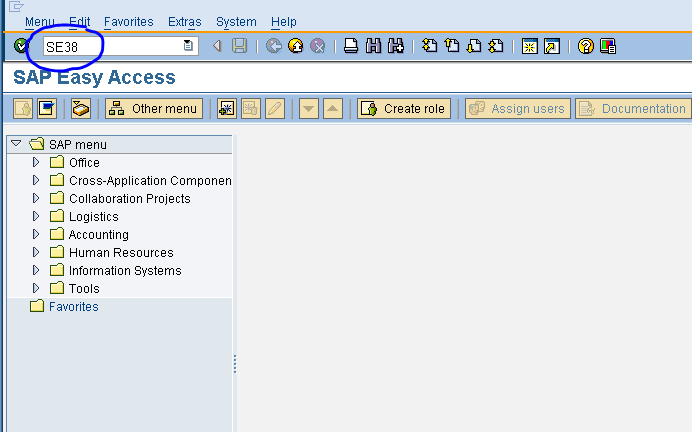Click the Assign users button
The image size is (692, 432).
pos(518,109)
